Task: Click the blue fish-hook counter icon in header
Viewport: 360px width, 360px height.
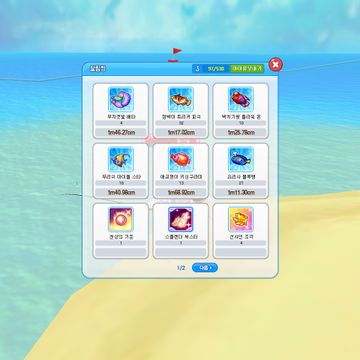Action: click(x=197, y=69)
